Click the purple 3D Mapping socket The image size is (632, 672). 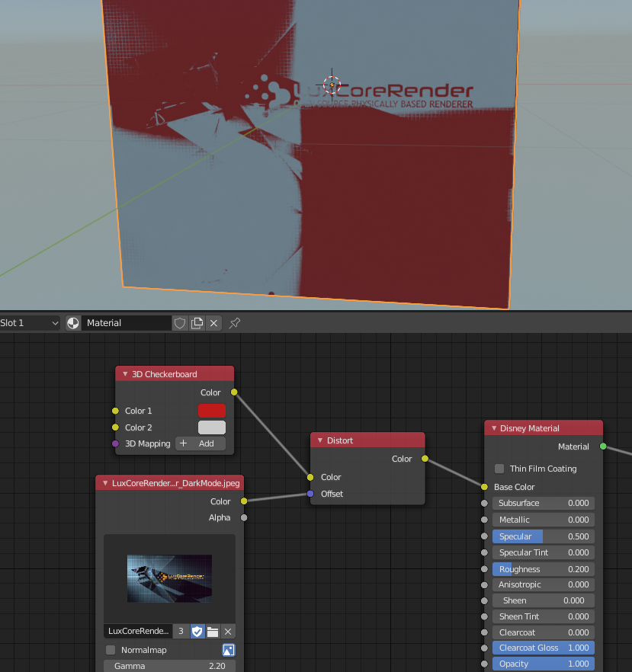tap(115, 443)
